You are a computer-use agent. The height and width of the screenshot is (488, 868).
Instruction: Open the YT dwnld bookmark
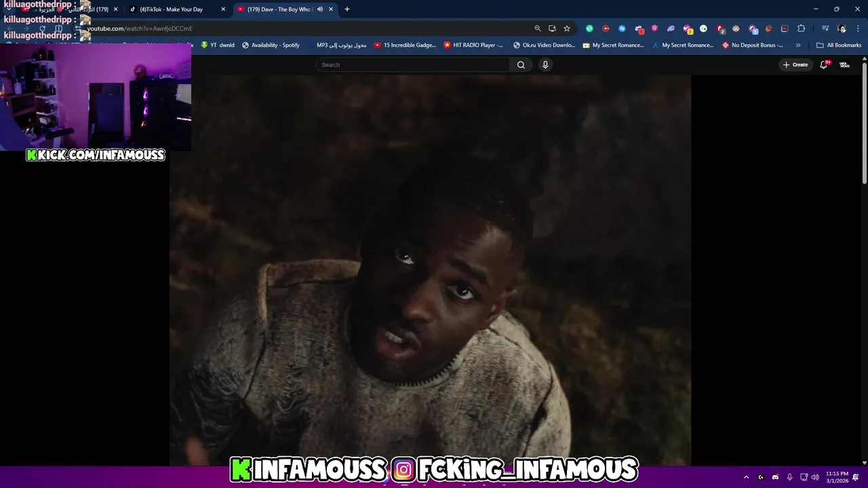click(x=218, y=45)
